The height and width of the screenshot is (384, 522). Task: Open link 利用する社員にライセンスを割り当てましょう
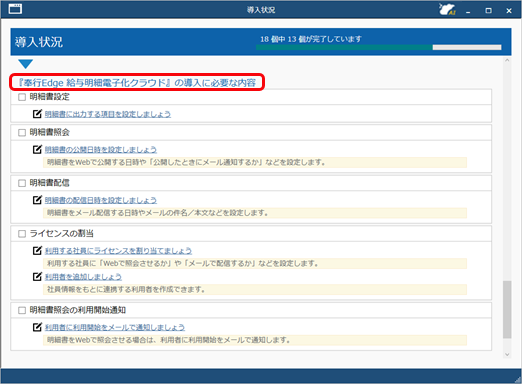(x=118, y=251)
